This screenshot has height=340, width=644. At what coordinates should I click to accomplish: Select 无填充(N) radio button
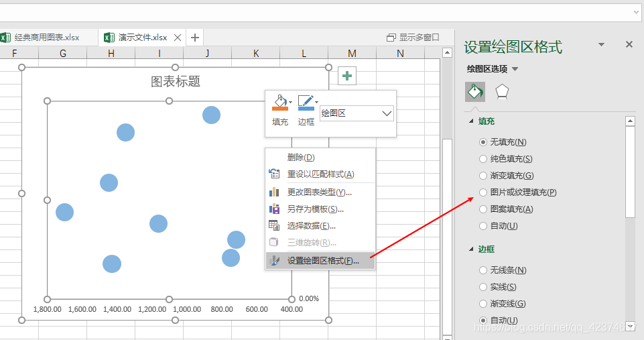(483, 142)
